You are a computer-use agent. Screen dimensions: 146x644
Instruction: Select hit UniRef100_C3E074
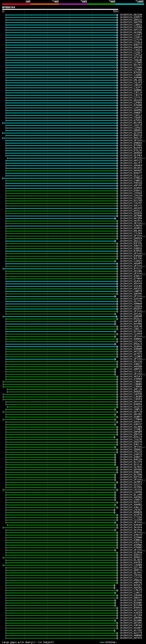(131, 95)
